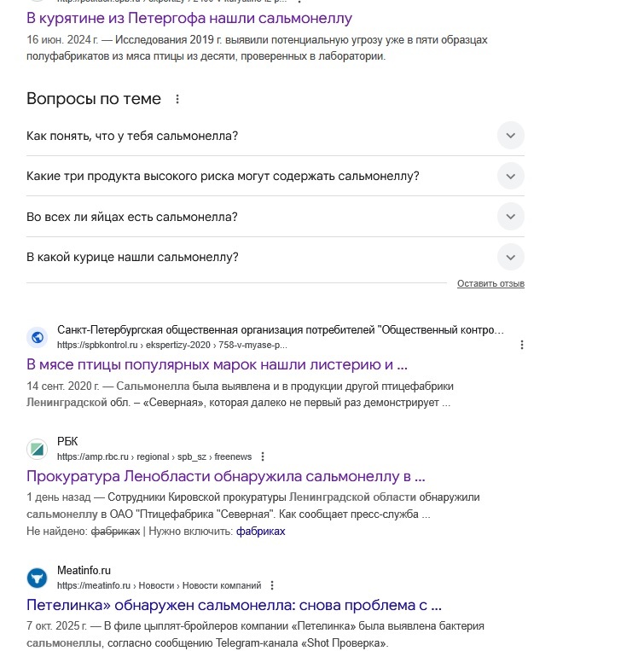
Task: Open options menu for the meatinfo.ru result
Action: (272, 585)
